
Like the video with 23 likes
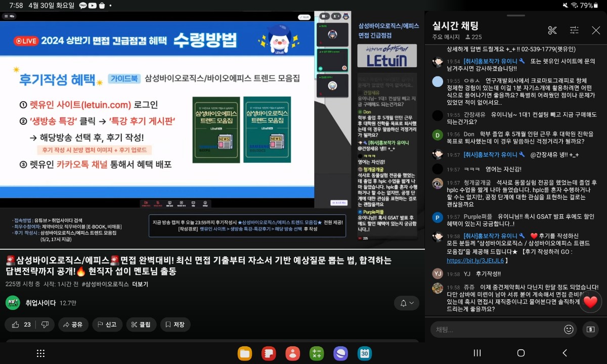21,325
